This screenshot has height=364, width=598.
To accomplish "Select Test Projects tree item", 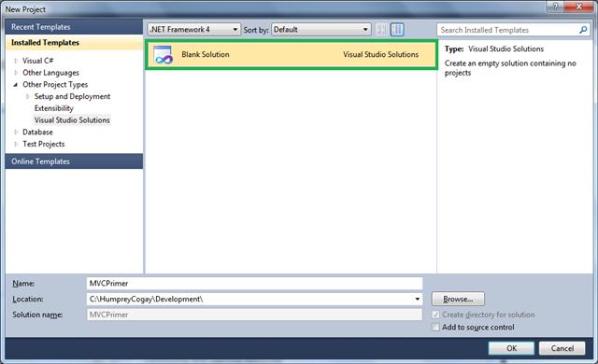I will (44, 144).
